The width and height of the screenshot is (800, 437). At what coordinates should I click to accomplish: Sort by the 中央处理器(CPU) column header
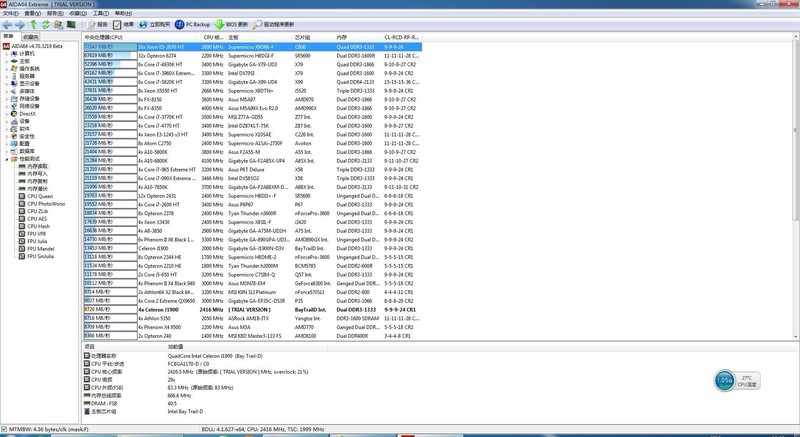(140, 37)
